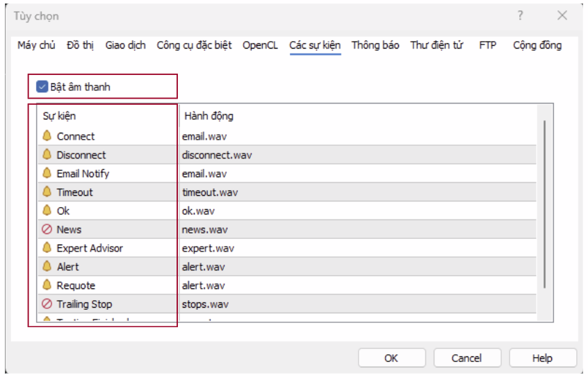Image resolution: width=588 pixels, height=380 pixels.
Task: Toggle the bell icon beside Ok event
Action: 47,210
